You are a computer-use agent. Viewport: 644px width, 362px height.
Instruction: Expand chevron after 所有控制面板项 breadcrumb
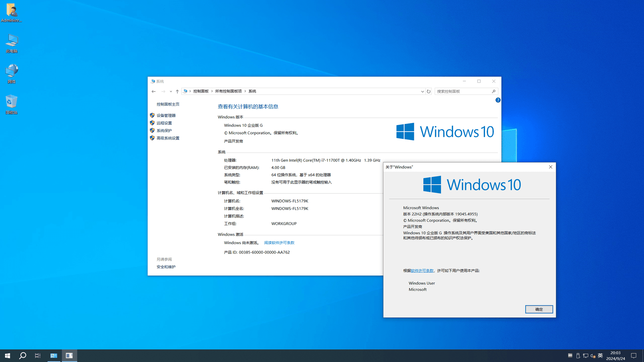[245, 91]
